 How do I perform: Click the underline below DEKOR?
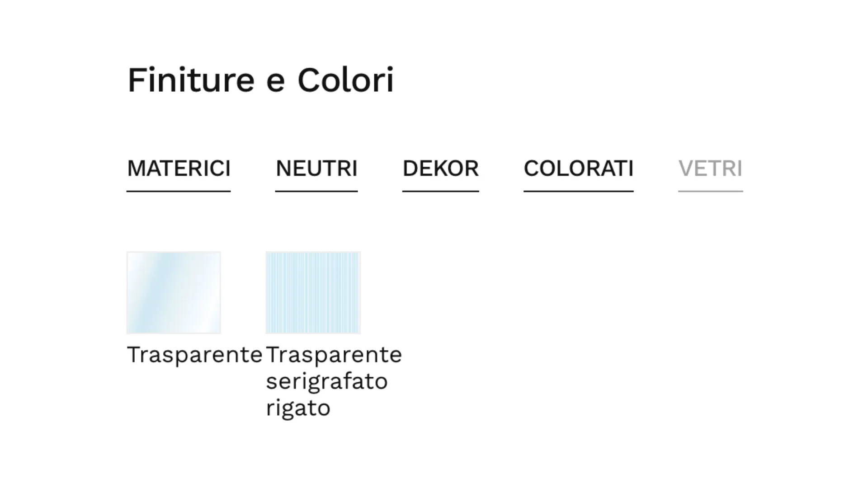point(440,191)
